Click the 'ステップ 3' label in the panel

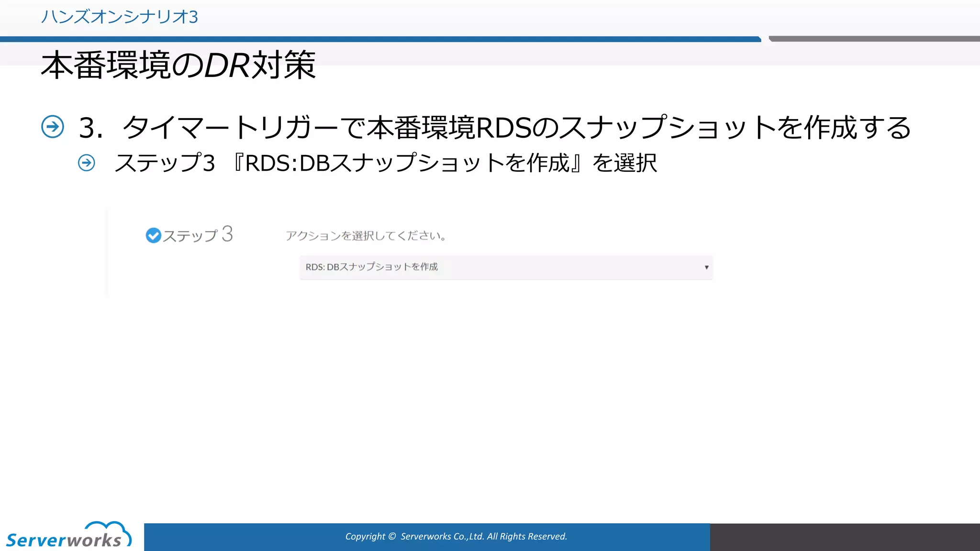coord(198,235)
